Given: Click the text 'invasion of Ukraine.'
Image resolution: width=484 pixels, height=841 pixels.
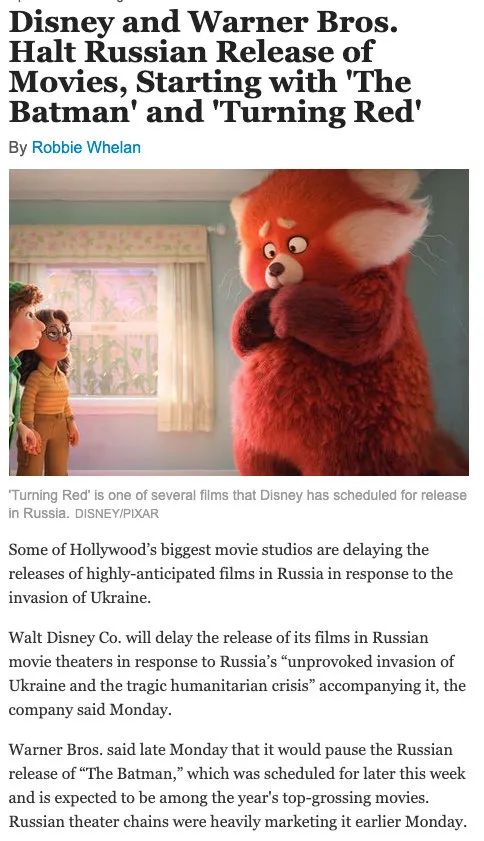Looking at the screenshot, I should point(79,597).
